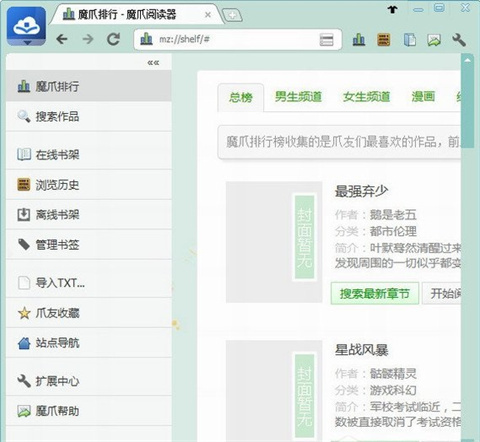Open 扩展中心 in the sidebar
Screen dimensions: 480x442
pos(89,381)
